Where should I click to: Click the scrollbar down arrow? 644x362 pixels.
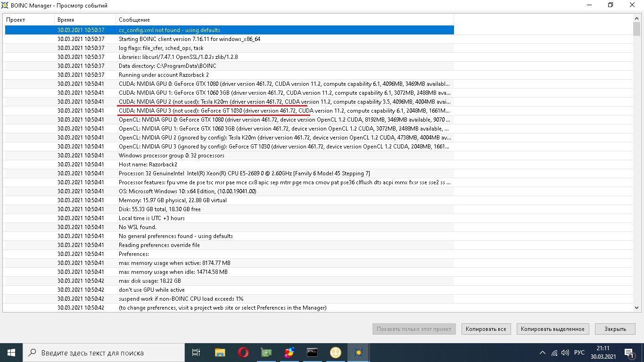pyautogui.click(x=636, y=308)
